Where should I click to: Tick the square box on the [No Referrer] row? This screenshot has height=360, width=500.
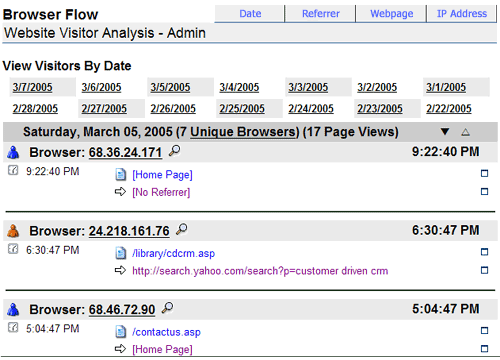[484, 192]
